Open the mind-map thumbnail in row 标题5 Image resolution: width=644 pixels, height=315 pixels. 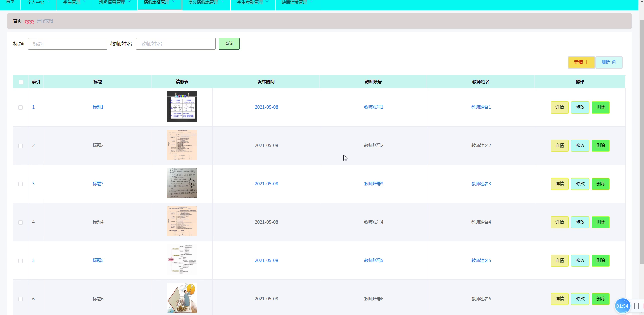point(182,260)
